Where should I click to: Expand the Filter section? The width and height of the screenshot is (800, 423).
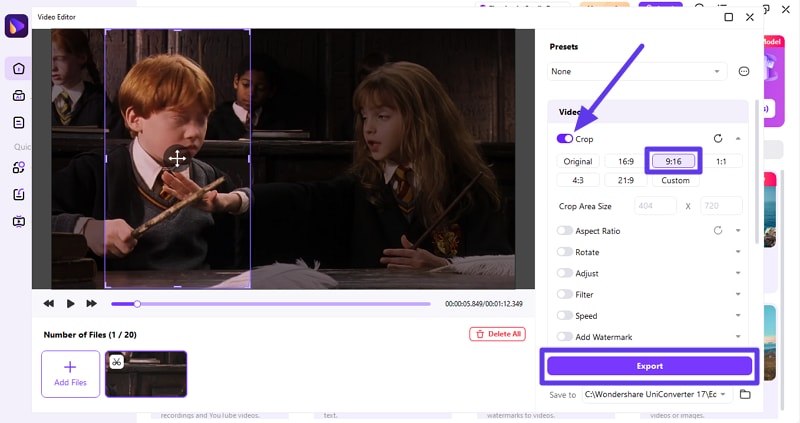[738, 294]
